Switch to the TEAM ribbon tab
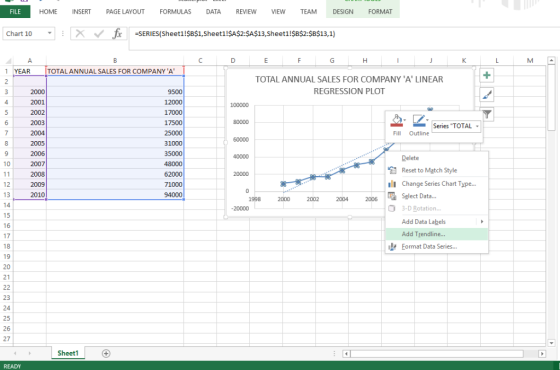 309,11
